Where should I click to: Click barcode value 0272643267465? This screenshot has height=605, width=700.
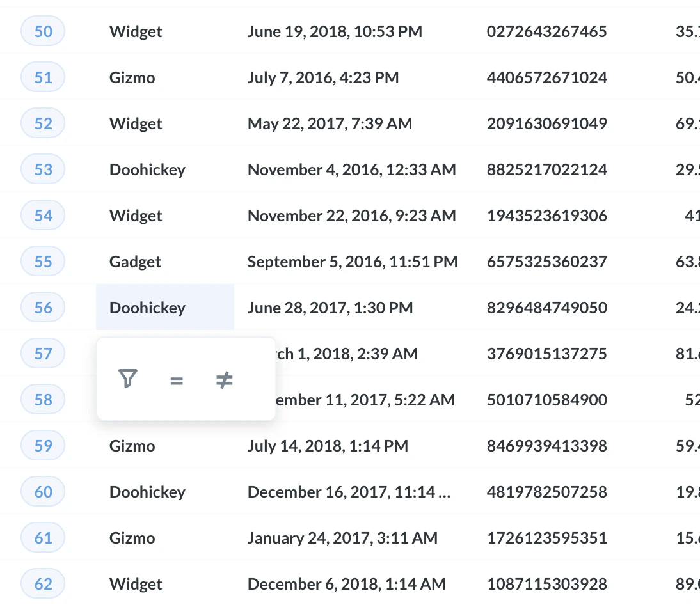coord(547,32)
